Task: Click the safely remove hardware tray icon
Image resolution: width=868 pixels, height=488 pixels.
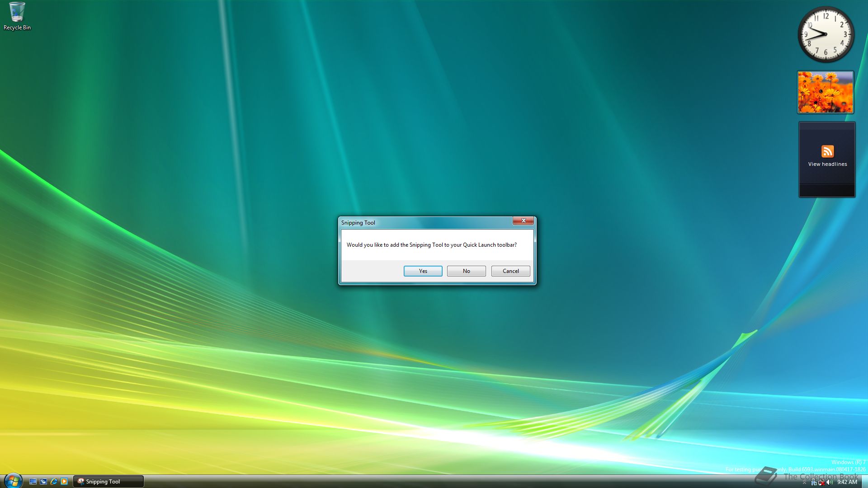Action: [814, 482]
